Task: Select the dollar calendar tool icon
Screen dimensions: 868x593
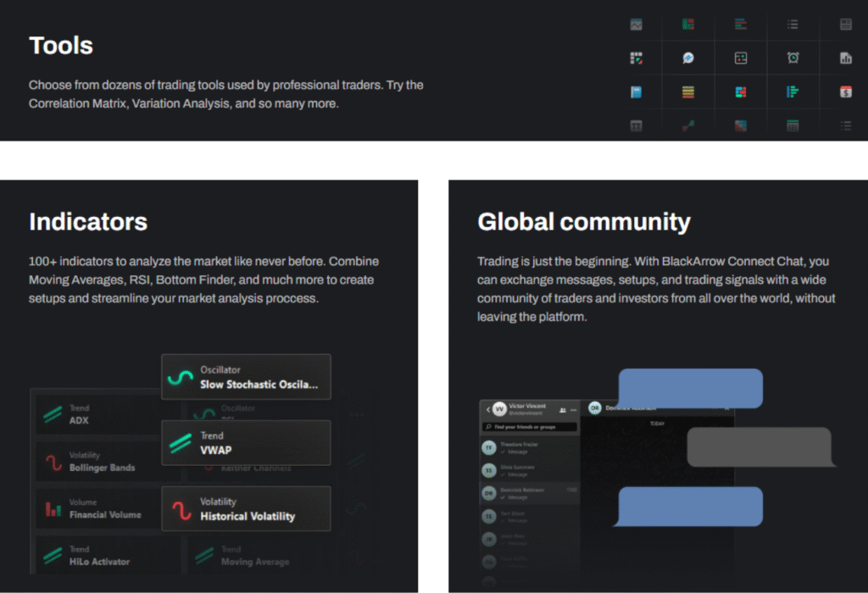Action: [x=845, y=91]
